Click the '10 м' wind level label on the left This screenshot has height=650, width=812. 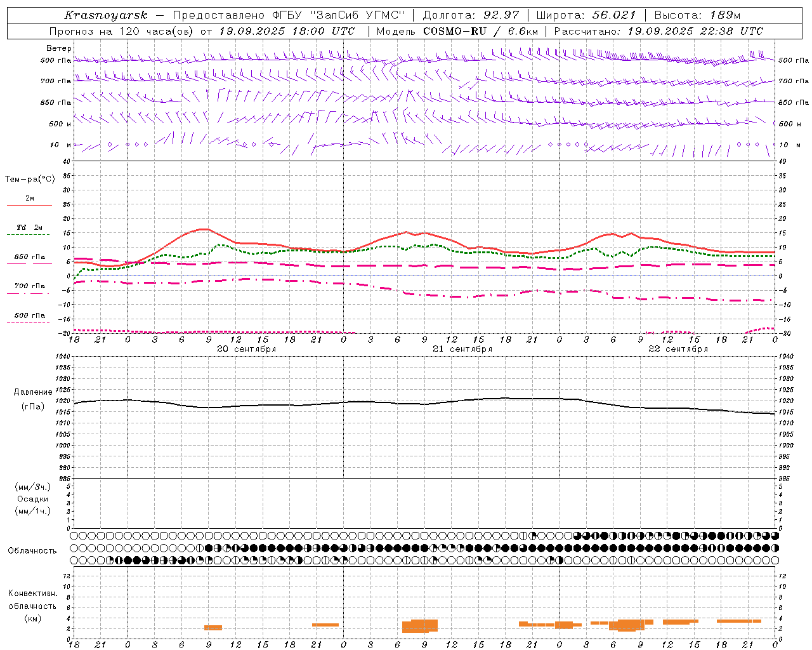coord(60,145)
